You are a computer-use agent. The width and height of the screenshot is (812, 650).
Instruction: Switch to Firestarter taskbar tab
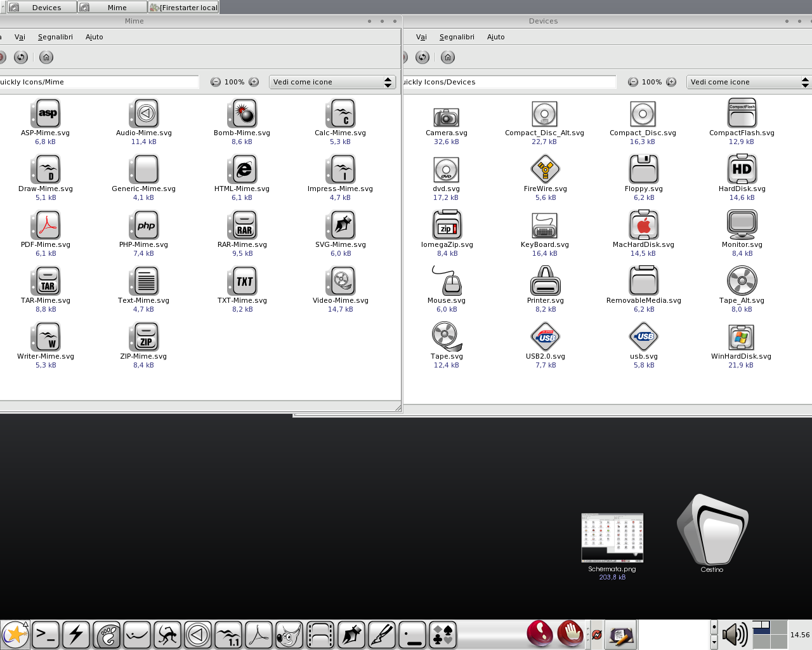183,7
